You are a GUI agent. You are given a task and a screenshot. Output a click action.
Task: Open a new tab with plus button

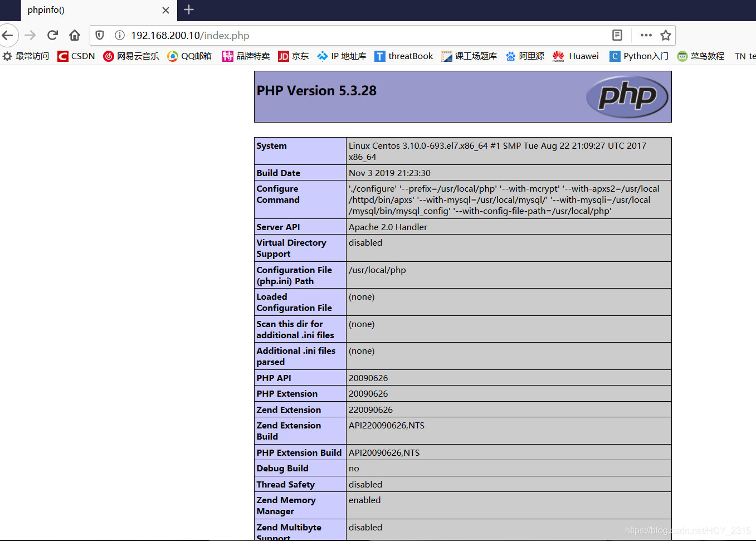pos(189,9)
